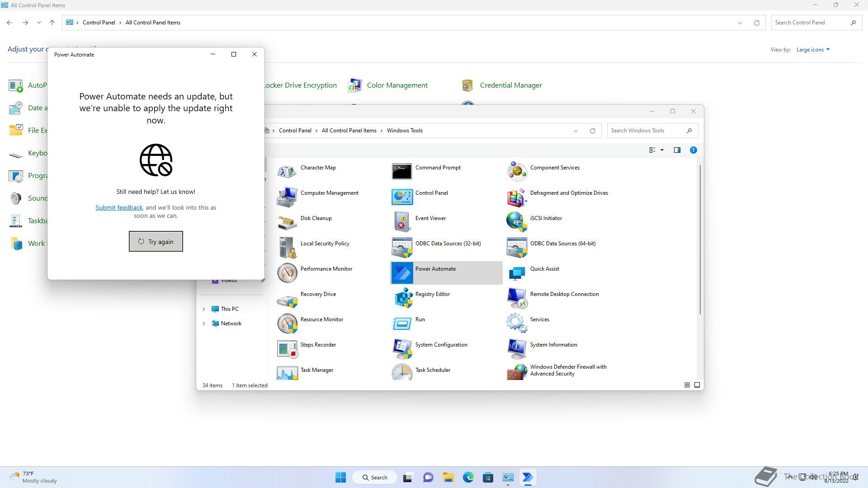Expand the Network tree node
This screenshot has width=868, height=488.
point(203,324)
